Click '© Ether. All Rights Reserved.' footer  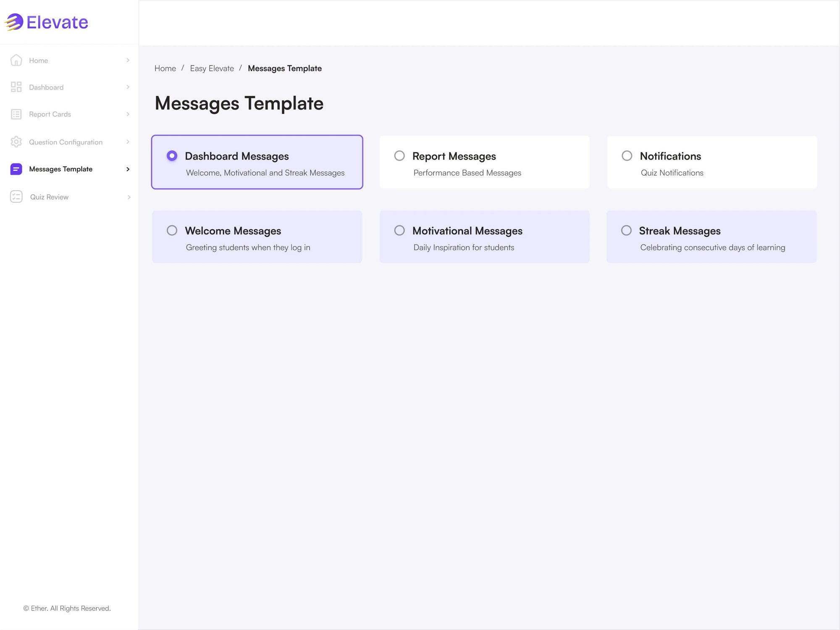[x=67, y=608]
